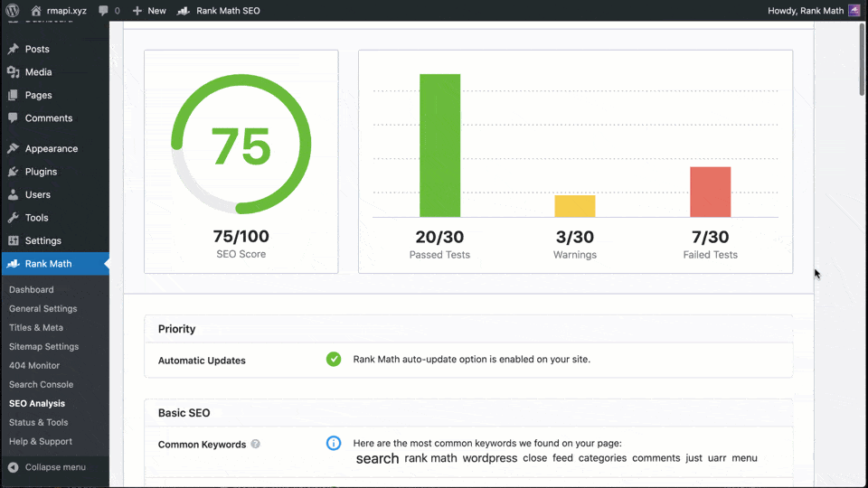Open Help & Support submenu

pos(41,442)
